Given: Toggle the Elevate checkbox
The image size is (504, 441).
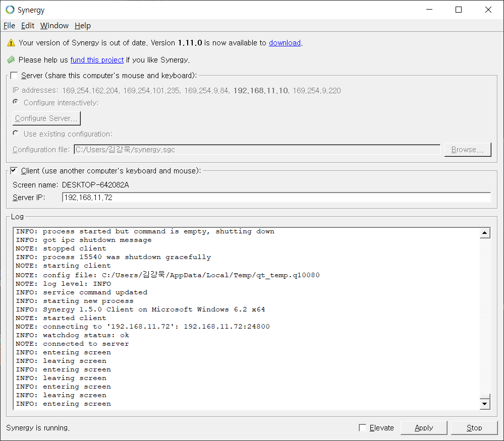Looking at the screenshot, I should (x=362, y=428).
